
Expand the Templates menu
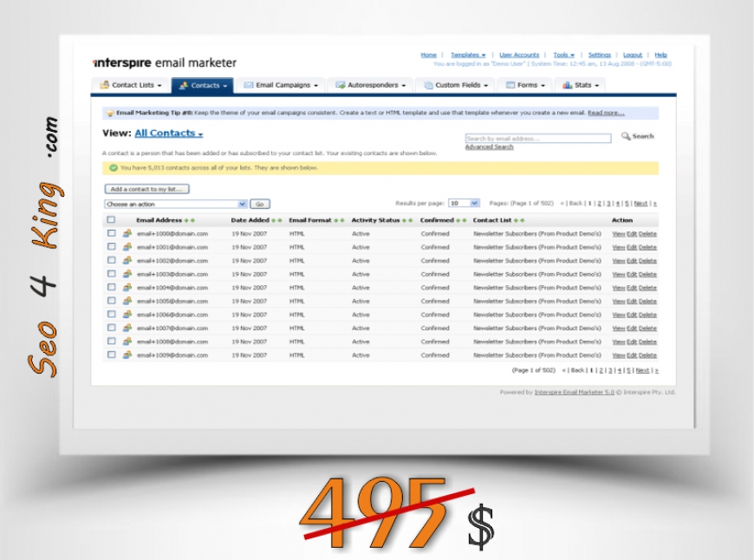click(468, 55)
